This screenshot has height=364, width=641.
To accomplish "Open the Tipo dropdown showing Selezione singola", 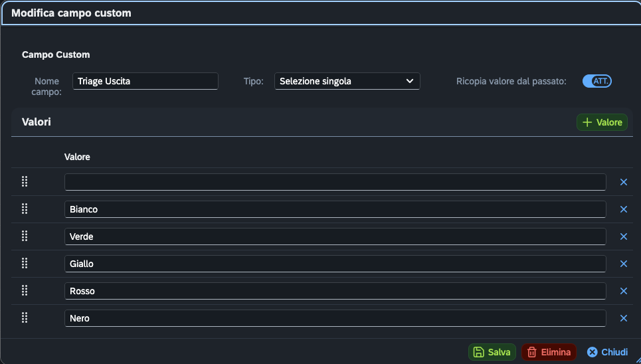I will coord(347,81).
